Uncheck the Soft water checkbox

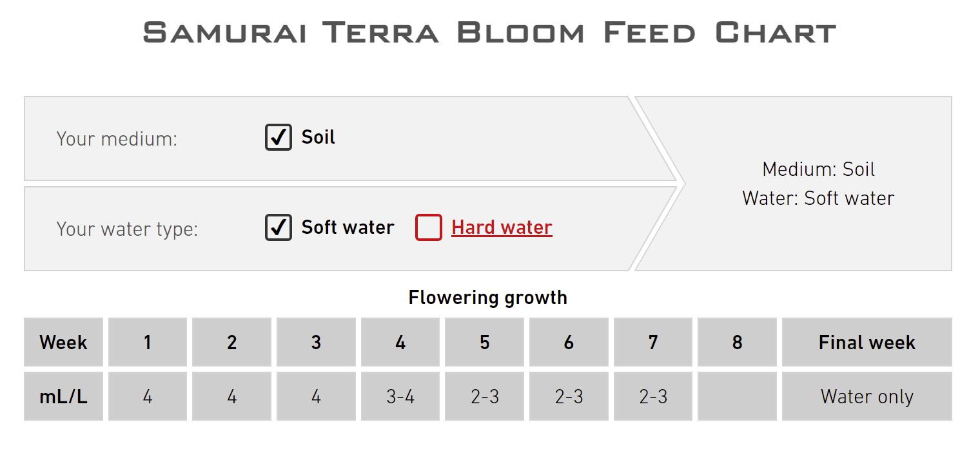[279, 227]
